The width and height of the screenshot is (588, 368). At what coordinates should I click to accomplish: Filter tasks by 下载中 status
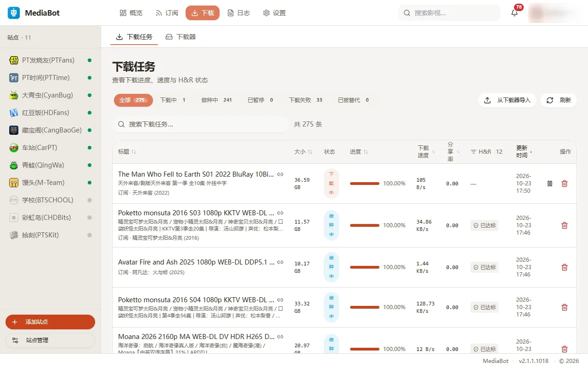(x=173, y=100)
